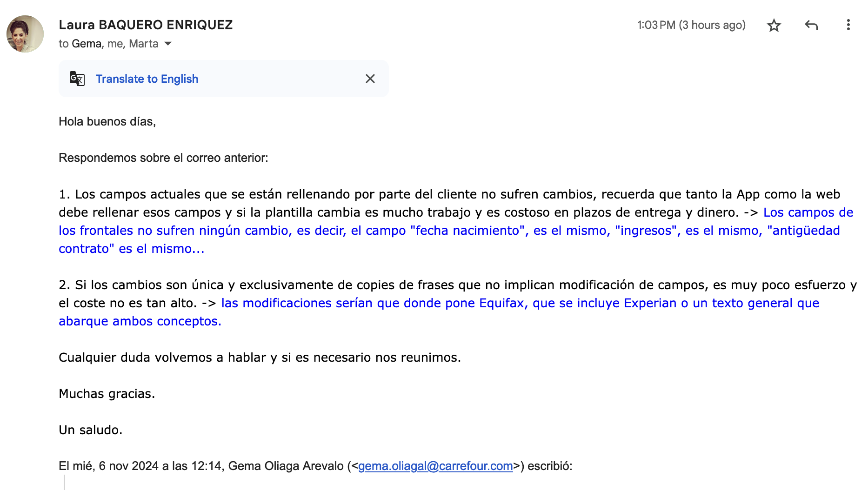Click "Translate to English"
Viewport: 868px width, 490px height.
pos(147,79)
